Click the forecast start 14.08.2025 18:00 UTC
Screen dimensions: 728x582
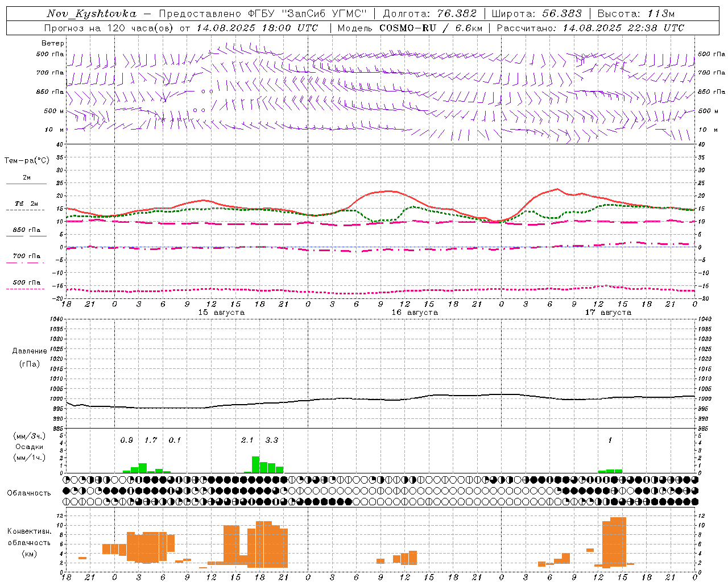[257, 28]
